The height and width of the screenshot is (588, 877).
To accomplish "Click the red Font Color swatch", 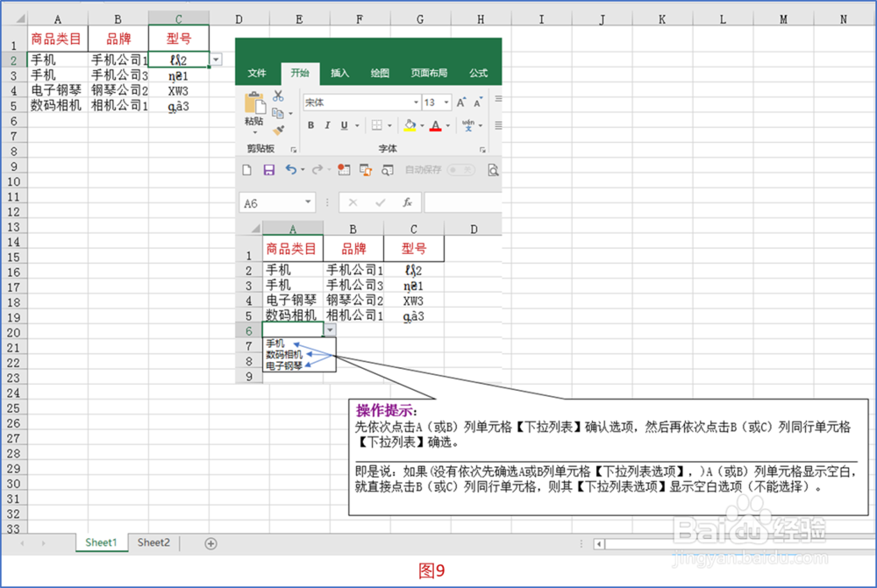I will [x=437, y=127].
